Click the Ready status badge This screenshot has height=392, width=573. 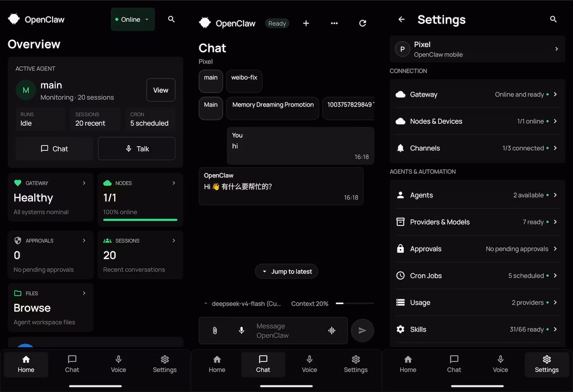pyautogui.click(x=277, y=23)
